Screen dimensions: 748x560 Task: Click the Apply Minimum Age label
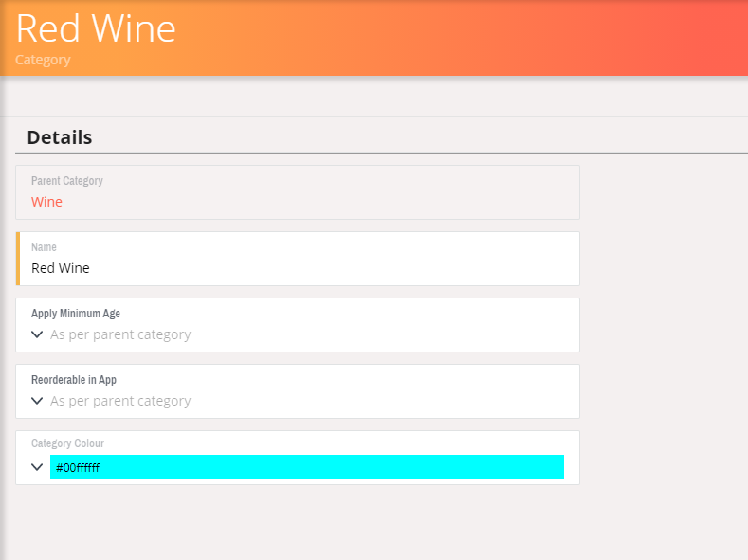coord(76,314)
